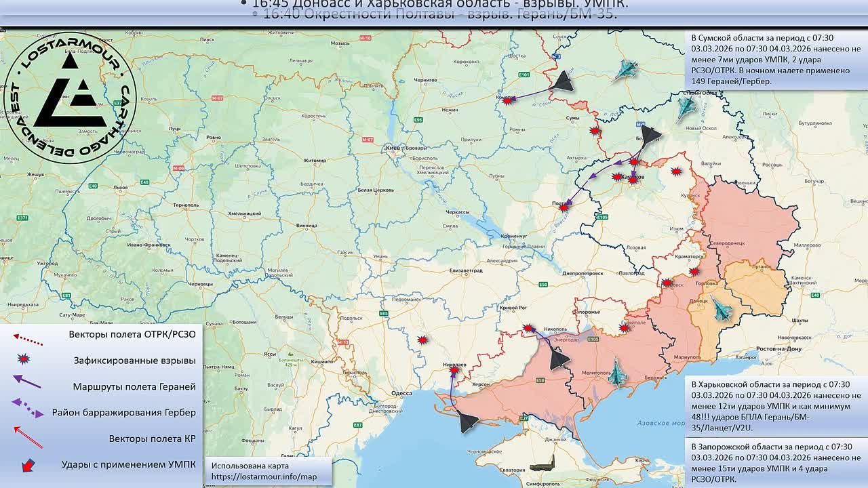
Task: Click the drone icon near Мелитополь
Action: [x=618, y=373]
